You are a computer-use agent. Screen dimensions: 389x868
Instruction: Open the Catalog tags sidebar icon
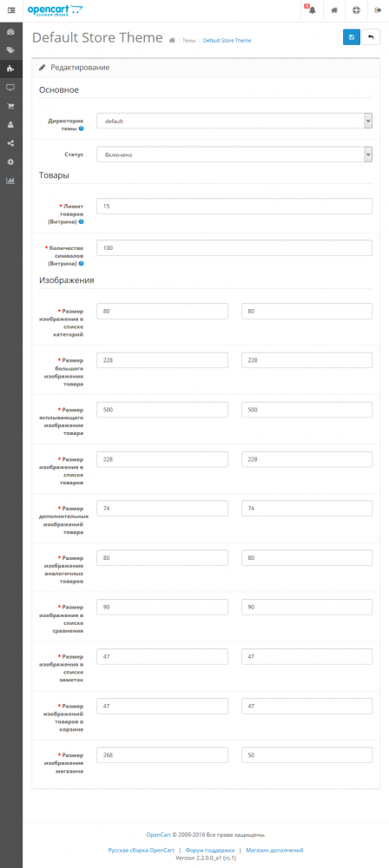(11, 49)
